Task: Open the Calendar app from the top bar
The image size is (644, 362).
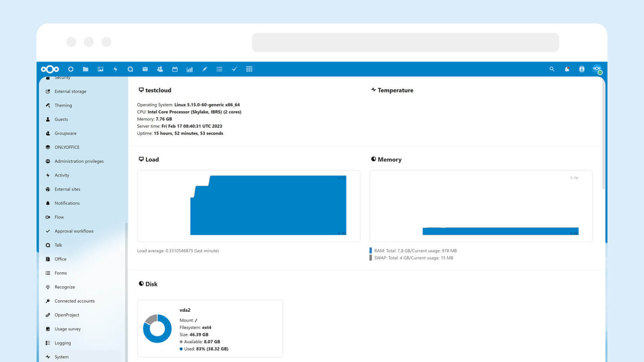Action: pos(174,69)
